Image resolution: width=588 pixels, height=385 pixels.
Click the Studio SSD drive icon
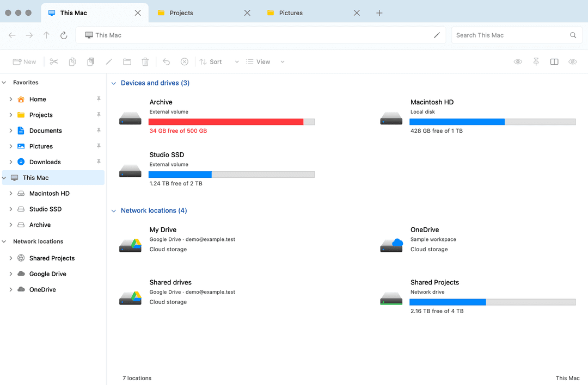point(130,171)
